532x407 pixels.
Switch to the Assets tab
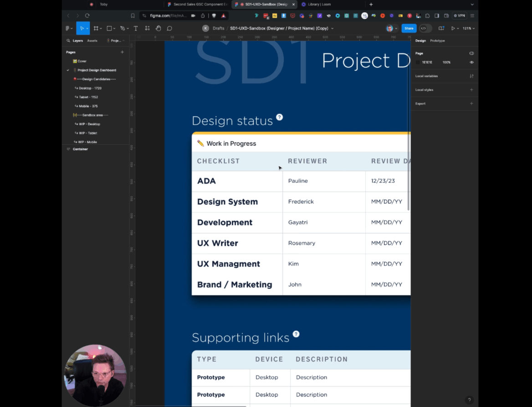92,41
